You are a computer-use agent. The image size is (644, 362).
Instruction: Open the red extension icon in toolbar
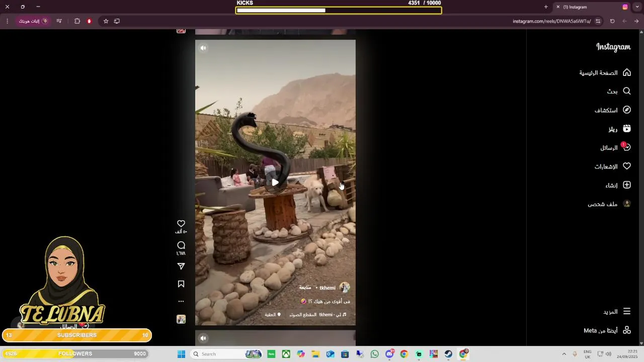89,21
